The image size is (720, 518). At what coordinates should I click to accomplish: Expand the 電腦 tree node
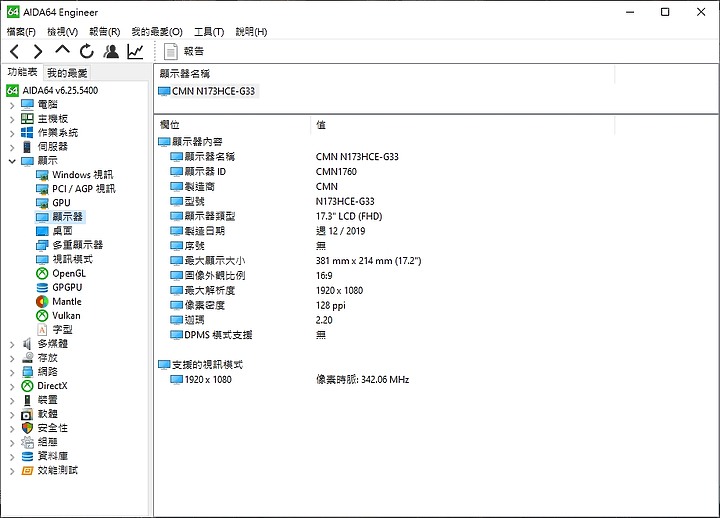click(12, 105)
